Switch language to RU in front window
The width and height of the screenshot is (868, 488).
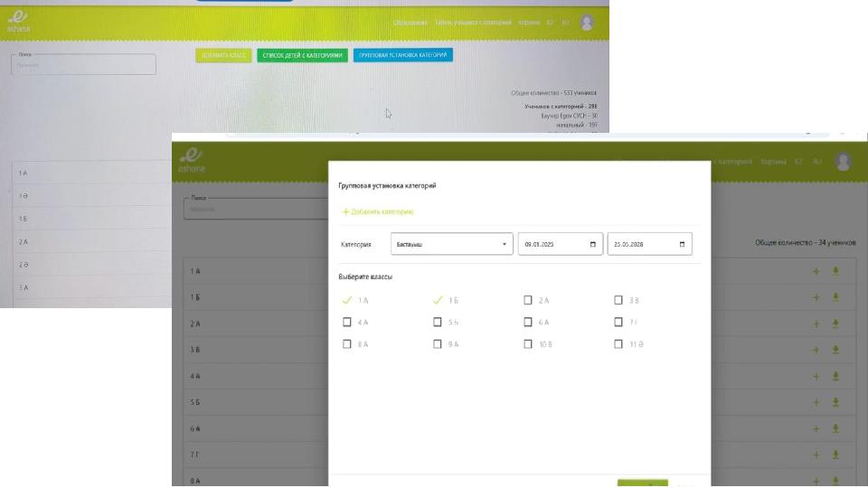coord(817,162)
